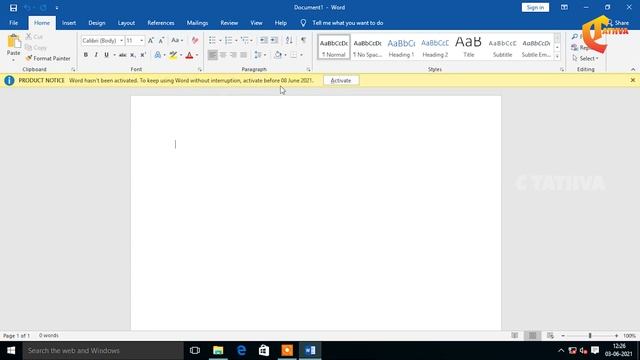Open the Design tab
The width and height of the screenshot is (640, 360).
(x=97, y=23)
